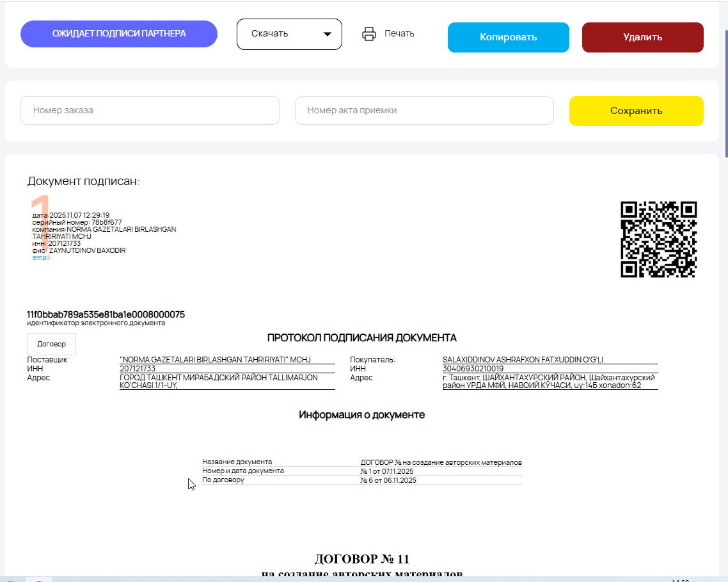728x582 pixels.
Task: Click the Документ подписан: heading
Action: (84, 181)
